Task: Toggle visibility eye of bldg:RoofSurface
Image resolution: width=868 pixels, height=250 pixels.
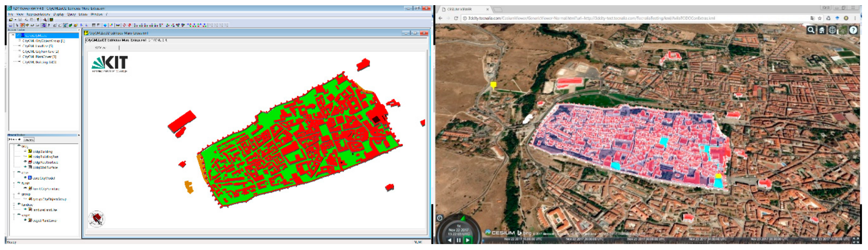Action: (x=25, y=162)
